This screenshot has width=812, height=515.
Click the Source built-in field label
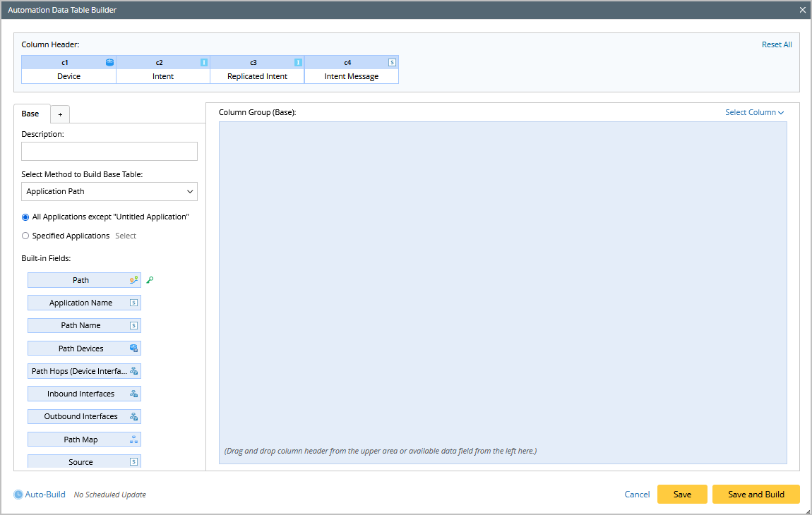pyautogui.click(x=80, y=461)
